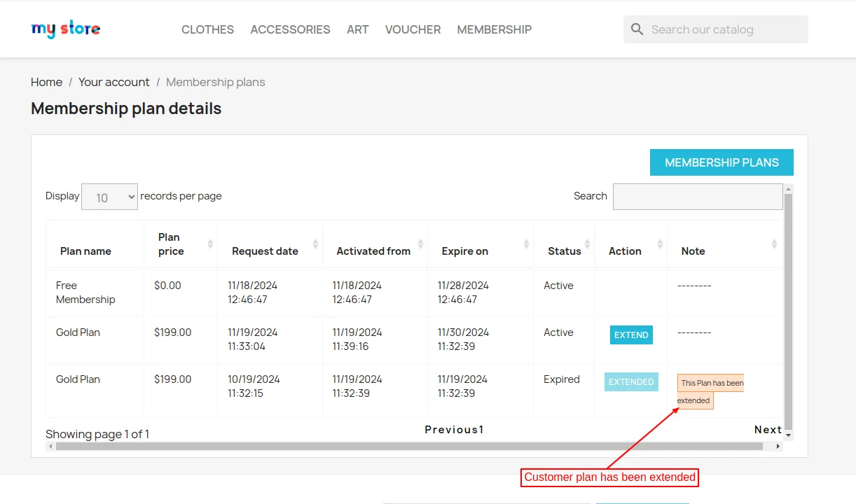Sort by Action column arrows

coord(660,244)
